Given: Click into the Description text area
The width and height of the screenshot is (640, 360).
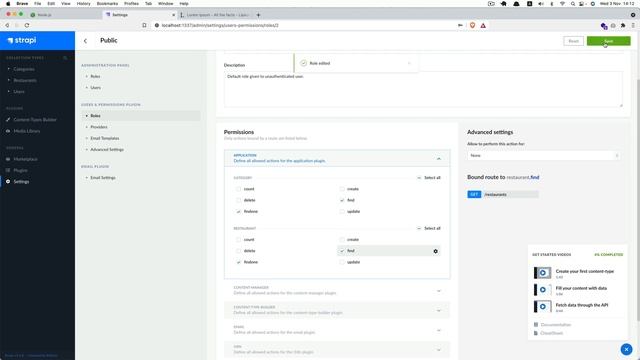Looking at the screenshot, I should 423,89.
